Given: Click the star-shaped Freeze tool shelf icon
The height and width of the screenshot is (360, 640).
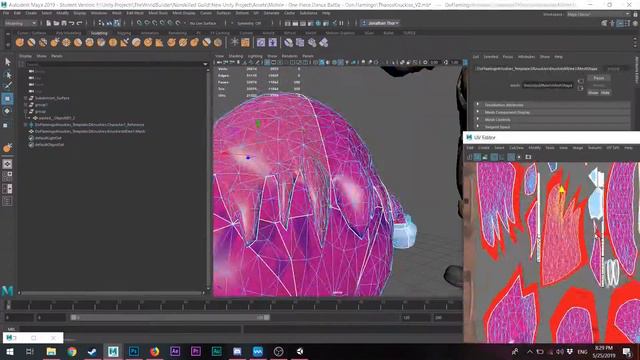Looking at the screenshot, I should click(x=235, y=42).
